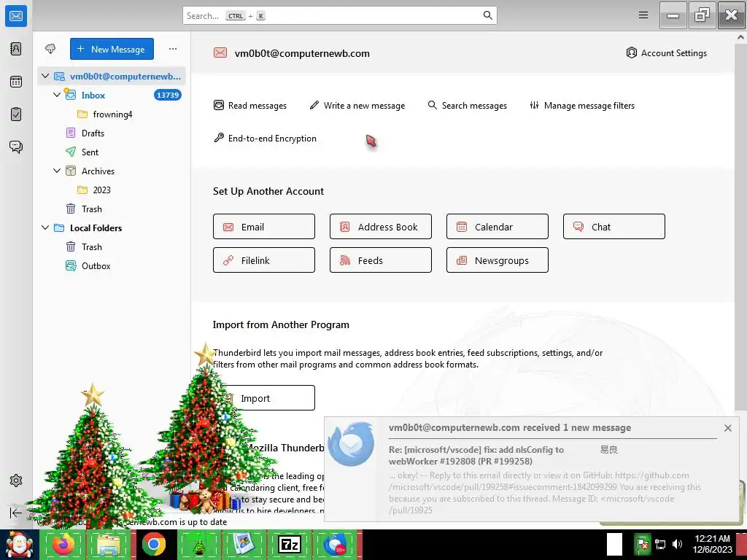Viewport: 747px width, 560px height.
Task: Click the Show desktop button
Action: tap(742, 544)
